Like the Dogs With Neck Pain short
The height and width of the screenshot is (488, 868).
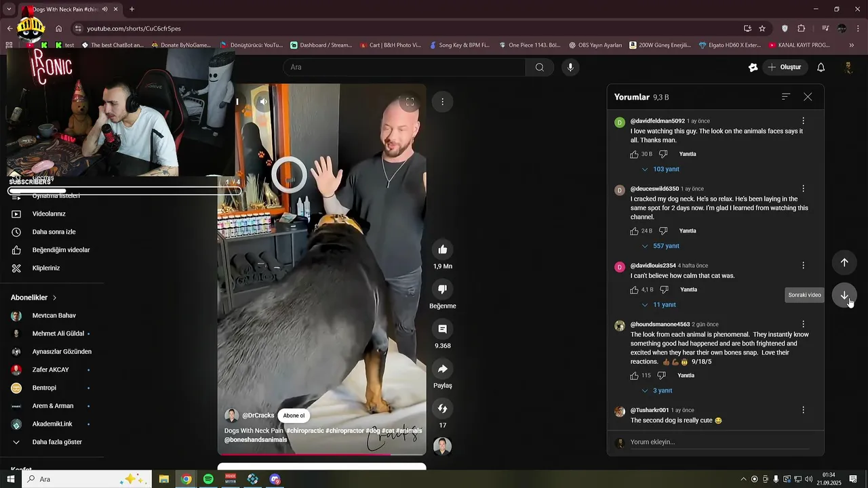click(442, 249)
